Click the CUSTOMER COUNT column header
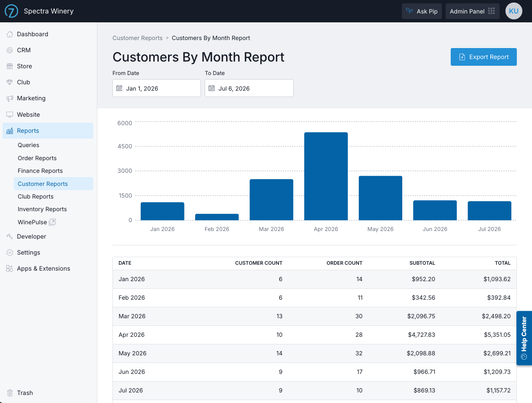Screen dimensions: 532x403 click(x=259, y=263)
